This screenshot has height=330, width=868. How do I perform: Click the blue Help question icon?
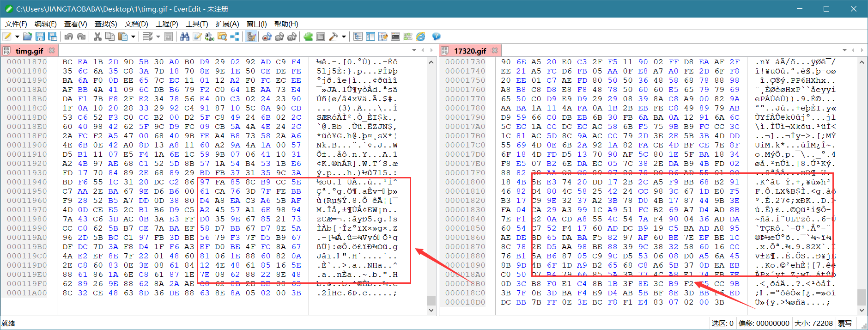point(436,37)
